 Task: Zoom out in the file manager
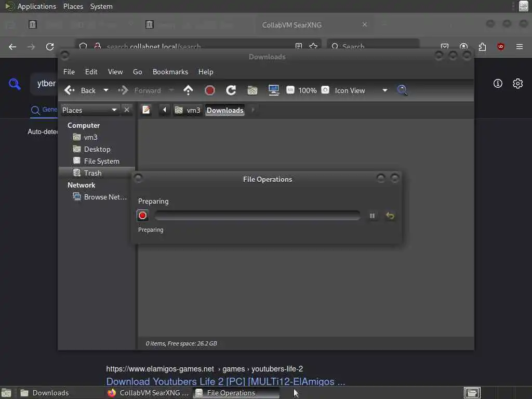coord(290,90)
